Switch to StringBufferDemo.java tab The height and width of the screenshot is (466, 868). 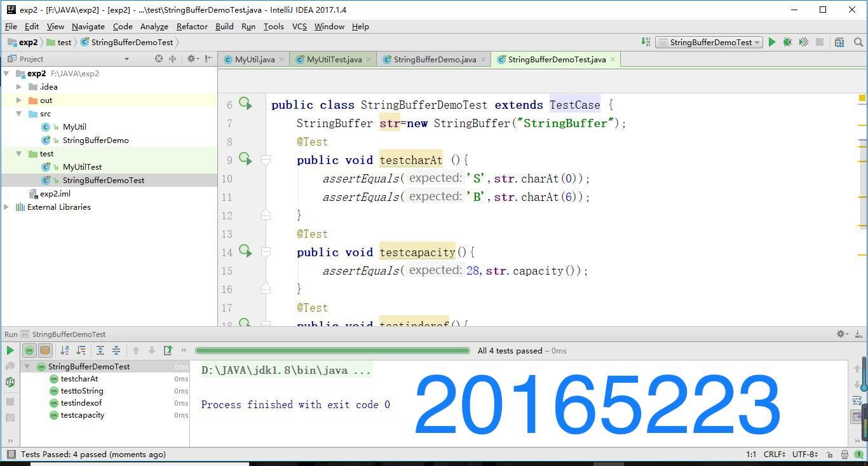pos(434,59)
